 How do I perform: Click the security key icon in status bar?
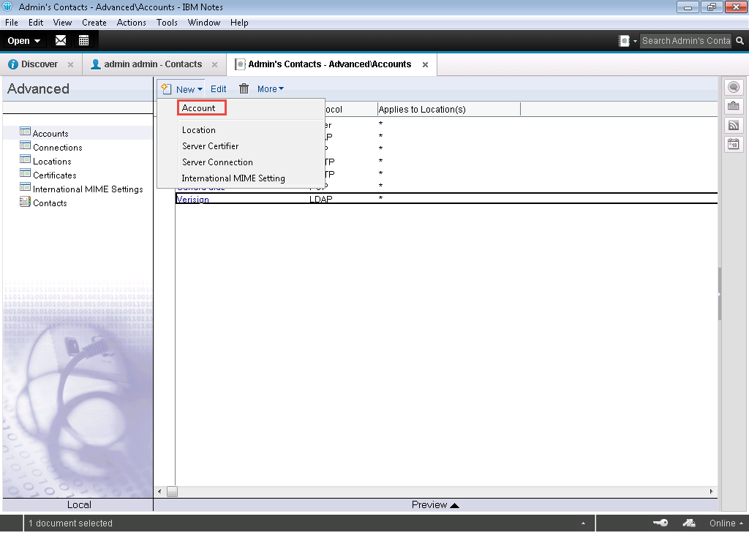(660, 523)
